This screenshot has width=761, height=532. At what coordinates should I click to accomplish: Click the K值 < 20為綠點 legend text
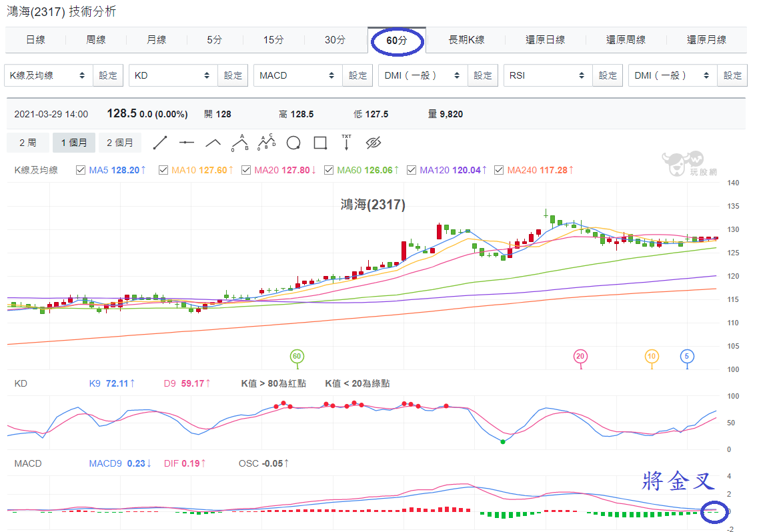(x=357, y=383)
